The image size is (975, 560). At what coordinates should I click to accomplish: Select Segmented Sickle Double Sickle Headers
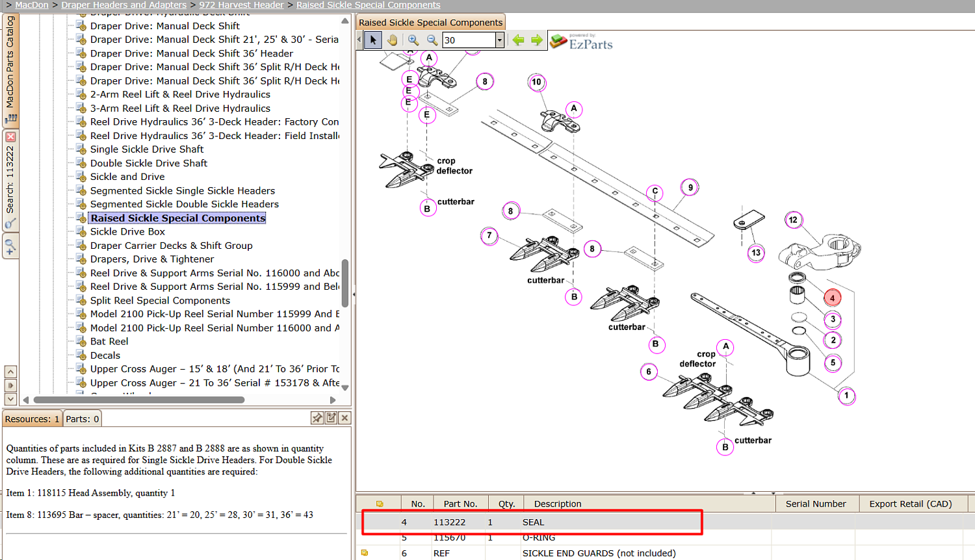(185, 204)
